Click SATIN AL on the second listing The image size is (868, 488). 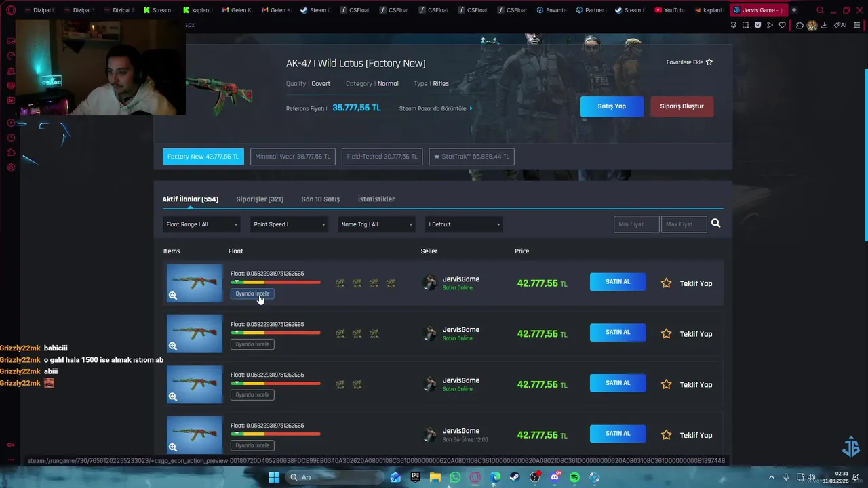(x=618, y=333)
